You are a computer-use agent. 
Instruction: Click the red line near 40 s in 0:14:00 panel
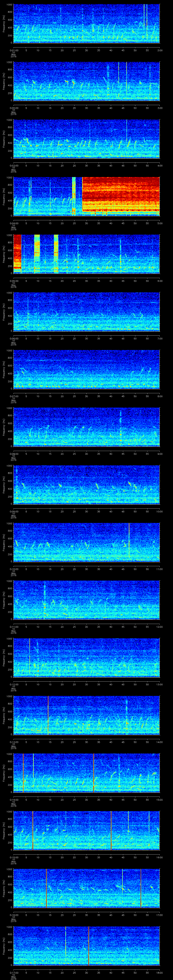click(111, 831)
